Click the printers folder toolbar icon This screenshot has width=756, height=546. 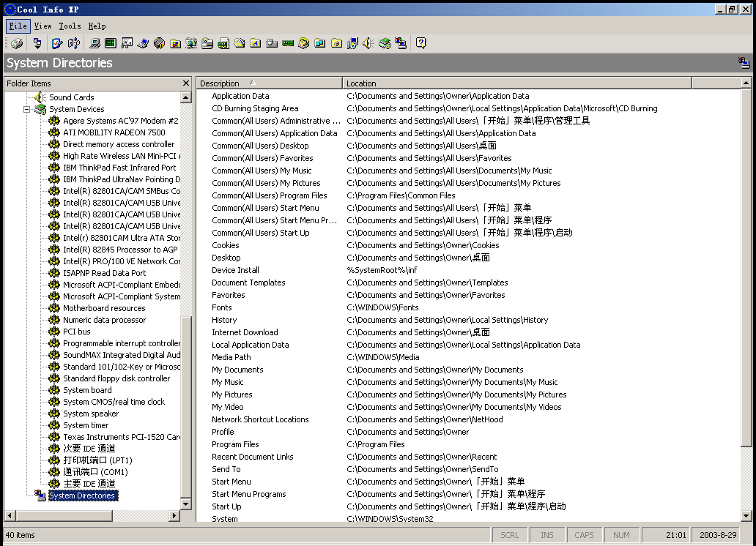click(336, 43)
